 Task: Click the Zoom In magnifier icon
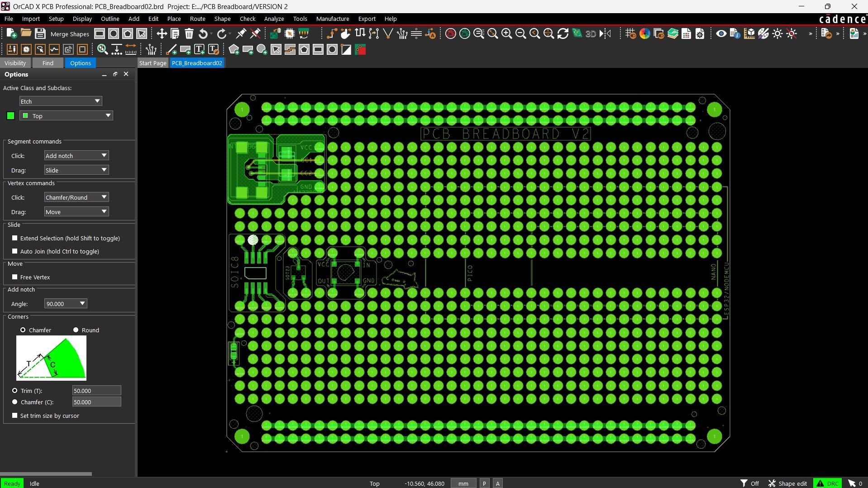point(507,33)
